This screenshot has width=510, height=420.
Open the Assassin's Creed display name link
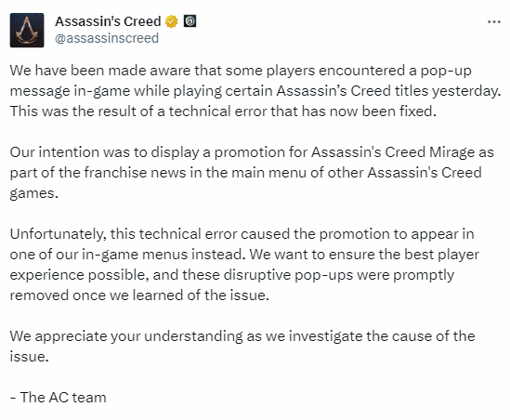pyautogui.click(x=108, y=21)
